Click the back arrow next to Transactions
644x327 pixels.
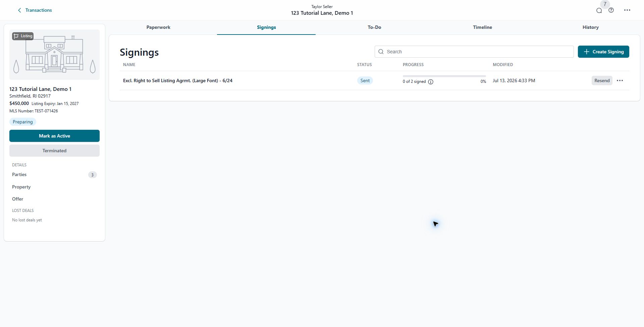click(19, 10)
